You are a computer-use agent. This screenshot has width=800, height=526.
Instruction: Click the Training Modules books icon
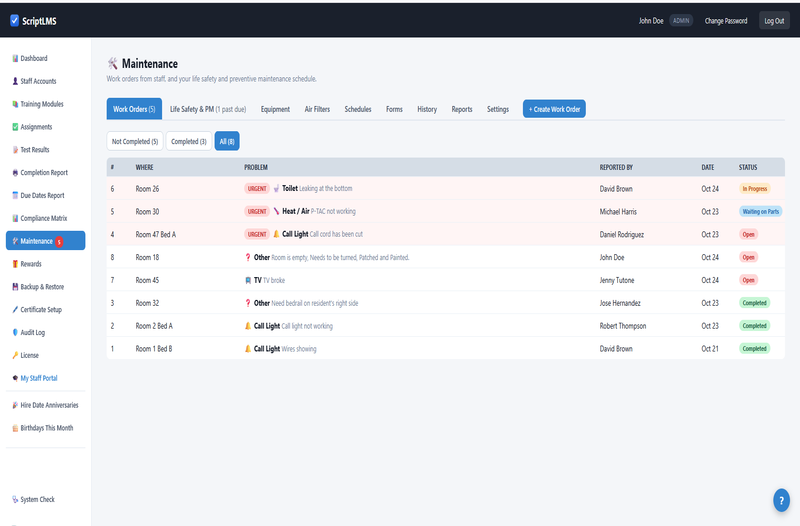(15, 104)
